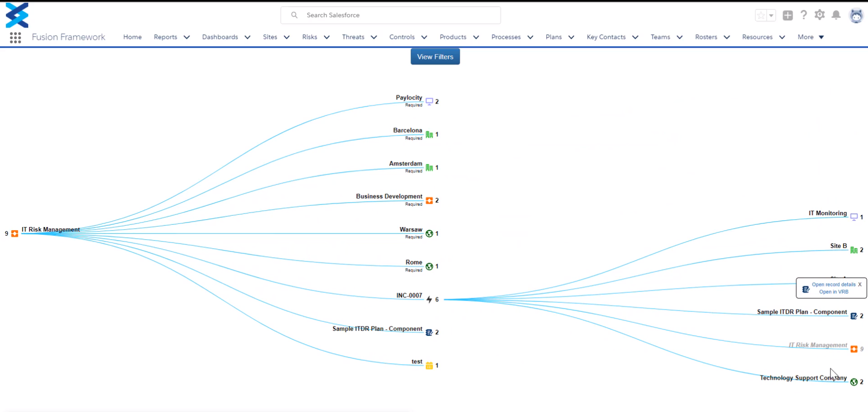This screenshot has height=412, width=868.
Task: Click the View Filters button
Action: (x=435, y=57)
